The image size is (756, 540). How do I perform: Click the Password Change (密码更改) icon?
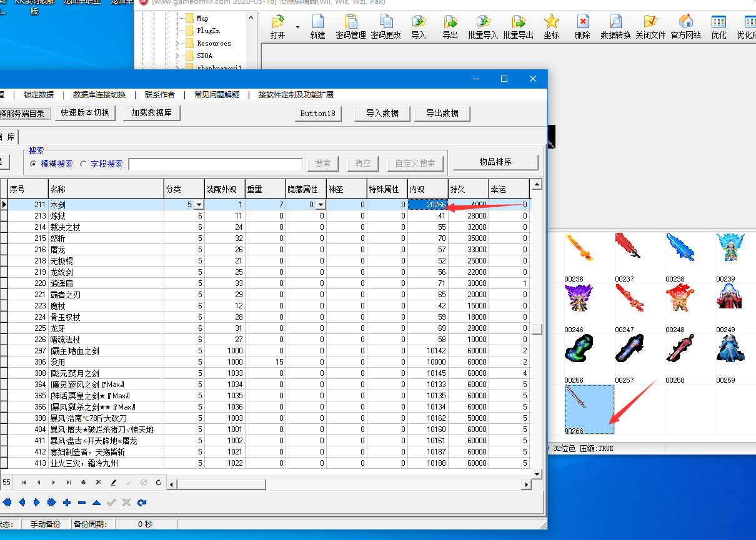pyautogui.click(x=385, y=27)
